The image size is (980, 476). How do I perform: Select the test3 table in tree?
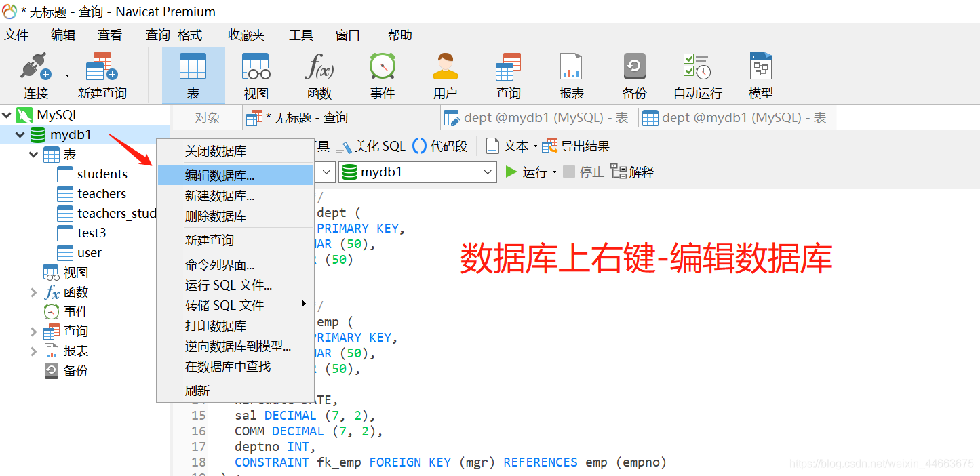pyautogui.click(x=81, y=233)
